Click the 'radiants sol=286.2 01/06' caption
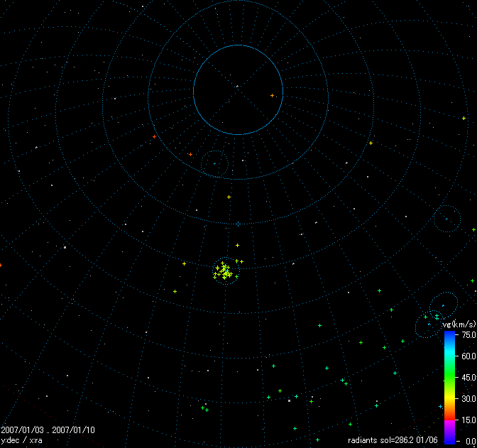Viewport: 477px width, 448px height. (393, 440)
